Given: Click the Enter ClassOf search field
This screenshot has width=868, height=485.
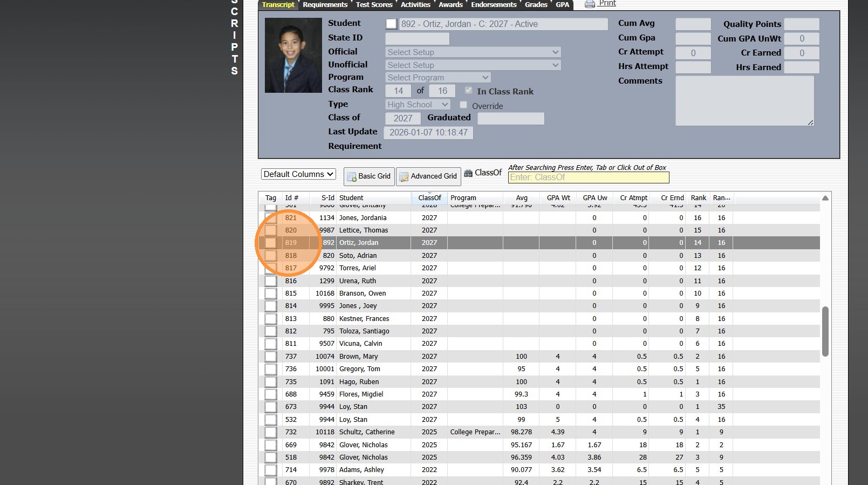Looking at the screenshot, I should 588,177.
